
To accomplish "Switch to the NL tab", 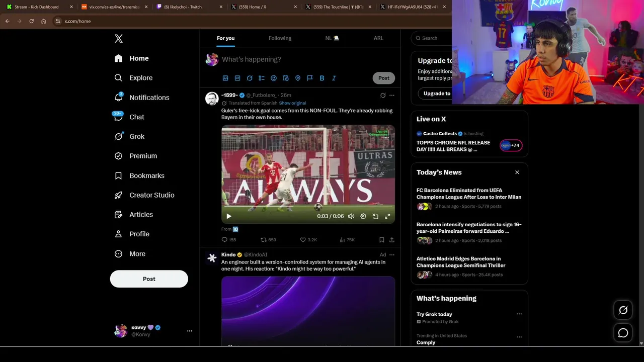I will [332, 38].
